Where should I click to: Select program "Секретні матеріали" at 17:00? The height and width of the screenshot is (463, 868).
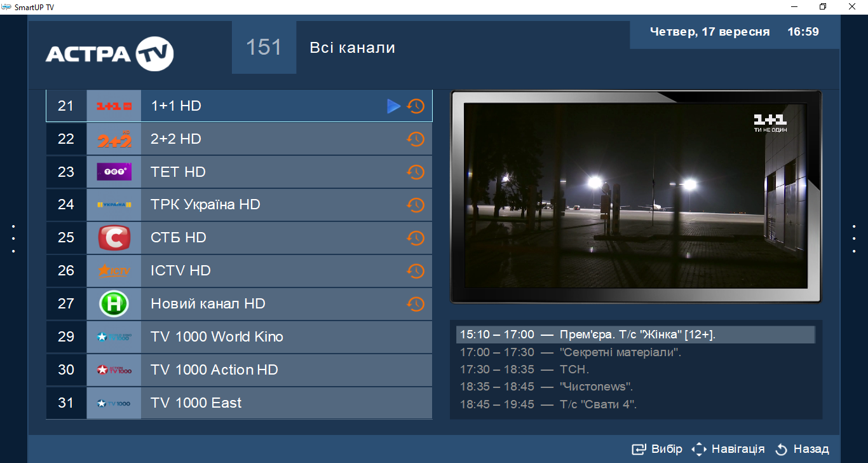tap(571, 352)
